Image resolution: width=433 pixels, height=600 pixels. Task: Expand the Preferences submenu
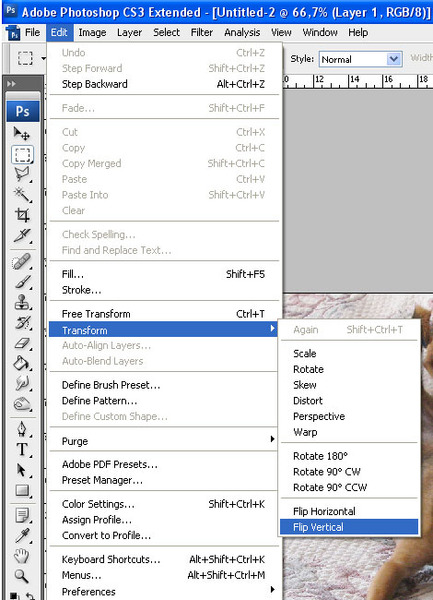tap(164, 591)
